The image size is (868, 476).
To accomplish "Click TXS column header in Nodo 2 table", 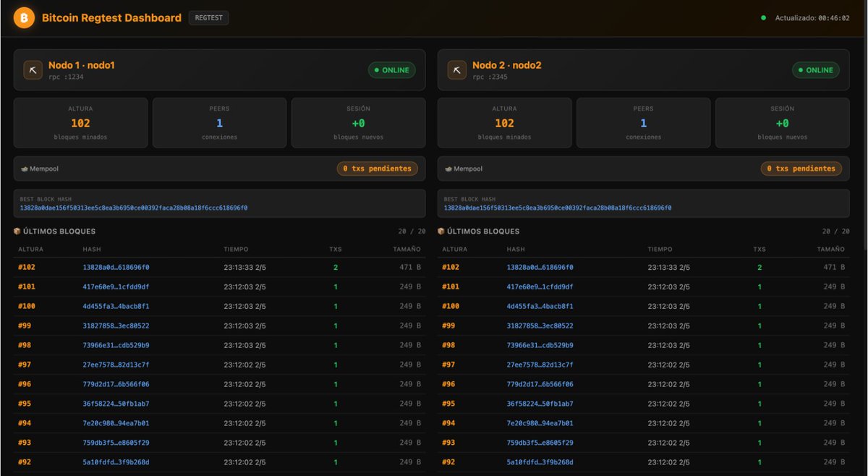I will 759,249.
